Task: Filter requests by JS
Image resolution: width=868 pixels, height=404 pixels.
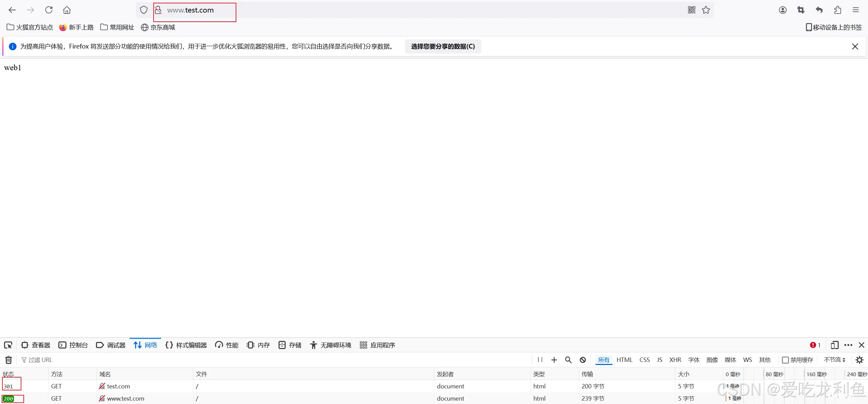Action: click(x=659, y=360)
